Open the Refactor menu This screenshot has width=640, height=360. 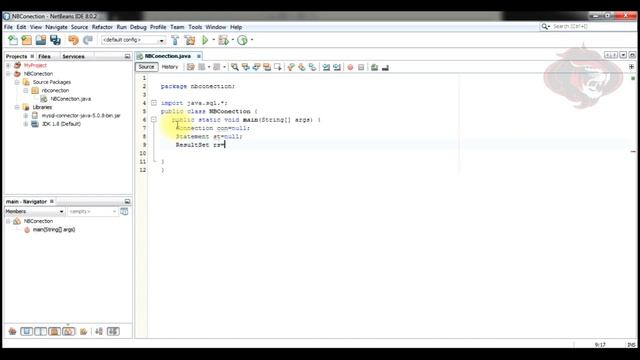click(102, 27)
